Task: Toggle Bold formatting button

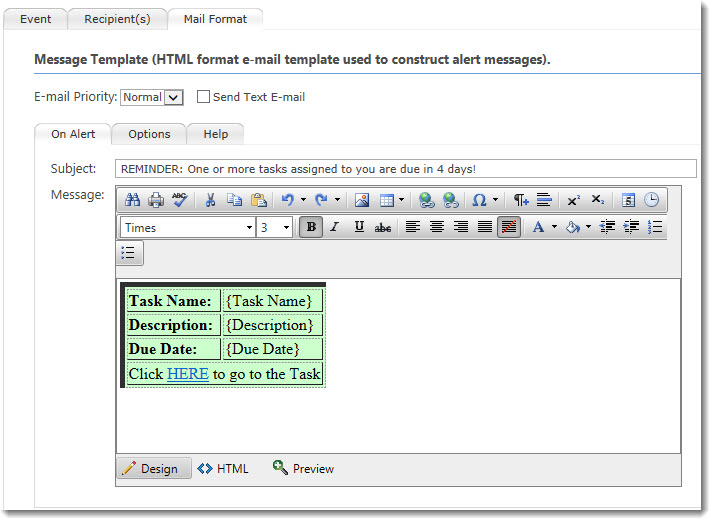Action: coord(311,226)
